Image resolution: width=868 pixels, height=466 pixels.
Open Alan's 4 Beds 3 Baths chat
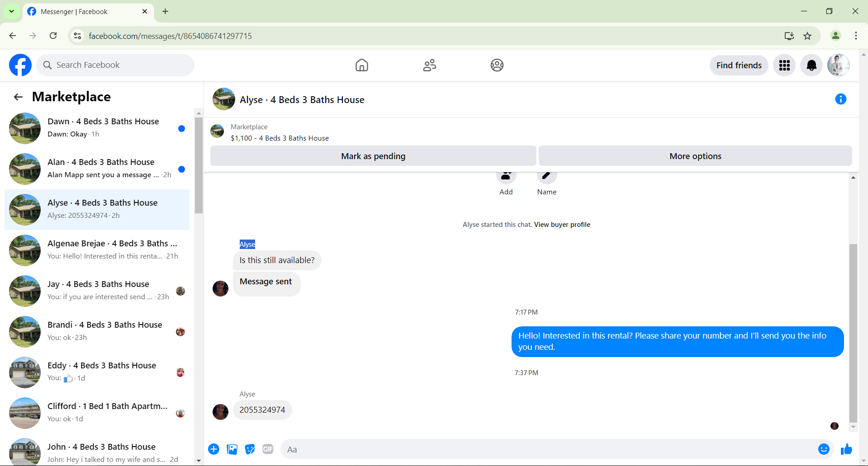tap(97, 169)
